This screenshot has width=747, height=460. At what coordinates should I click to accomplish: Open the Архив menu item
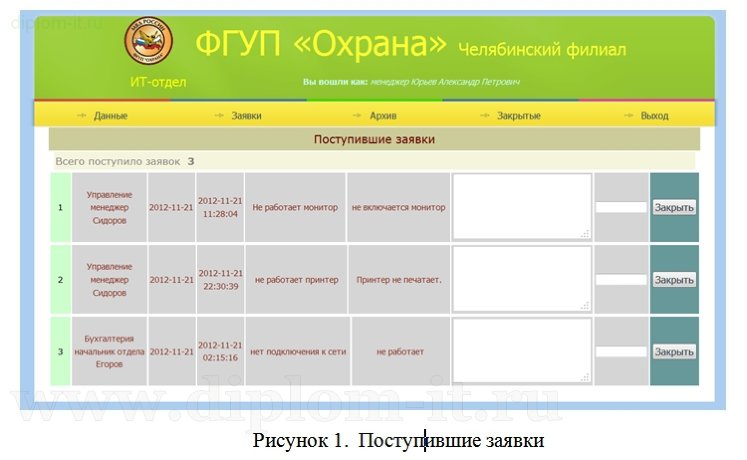click(383, 116)
